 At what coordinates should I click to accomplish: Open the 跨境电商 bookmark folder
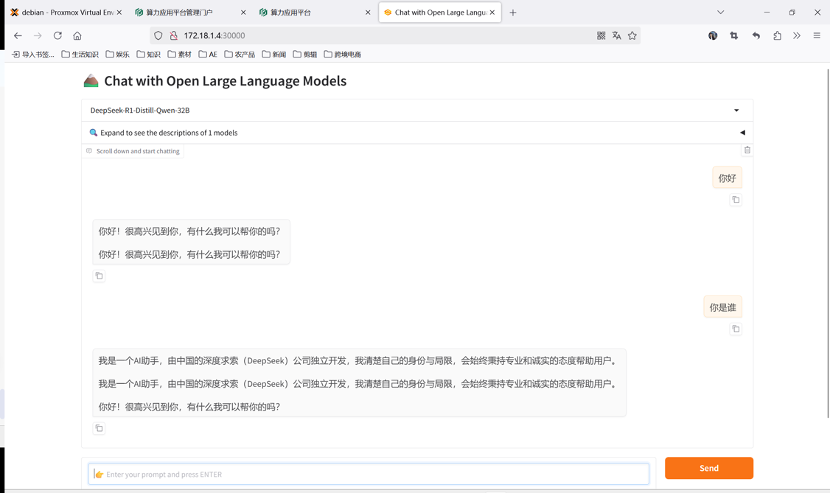pyautogui.click(x=342, y=54)
